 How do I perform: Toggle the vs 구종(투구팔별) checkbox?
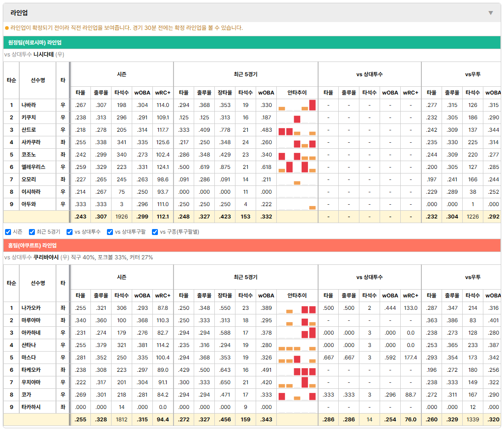[155, 232]
